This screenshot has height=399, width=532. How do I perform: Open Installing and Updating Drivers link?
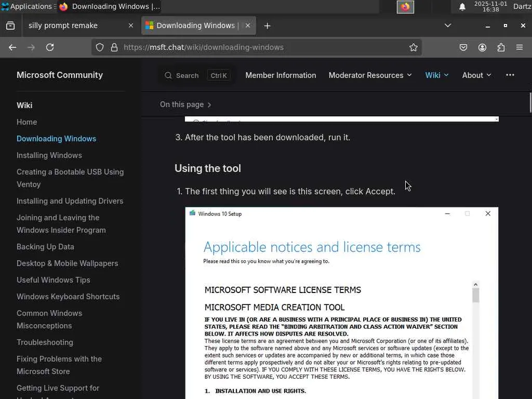click(x=70, y=201)
